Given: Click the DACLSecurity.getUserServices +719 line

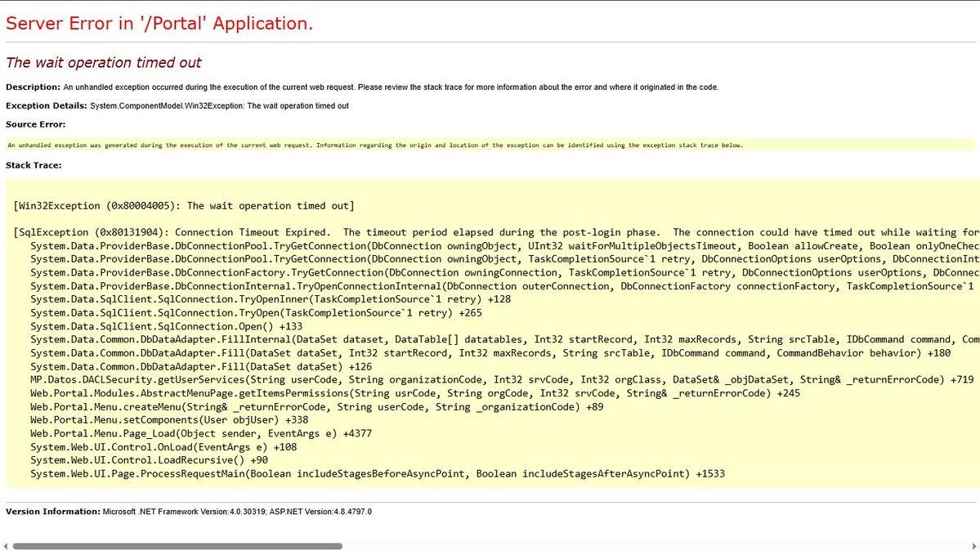Looking at the screenshot, I should click(x=502, y=379).
